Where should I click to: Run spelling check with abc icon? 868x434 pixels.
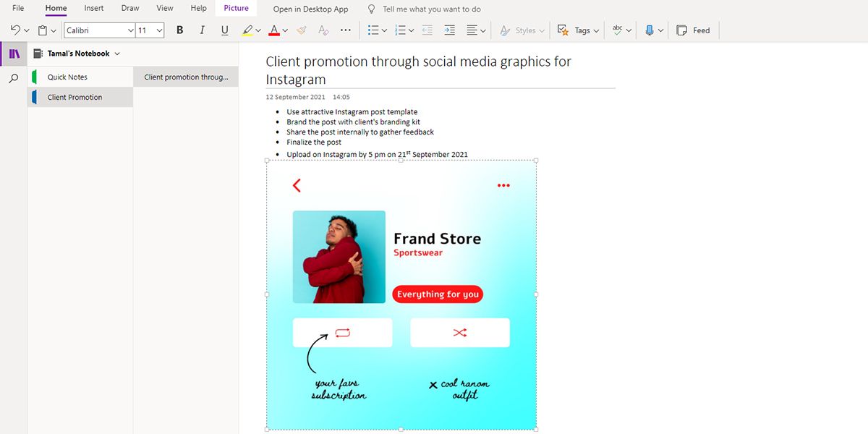click(616, 30)
